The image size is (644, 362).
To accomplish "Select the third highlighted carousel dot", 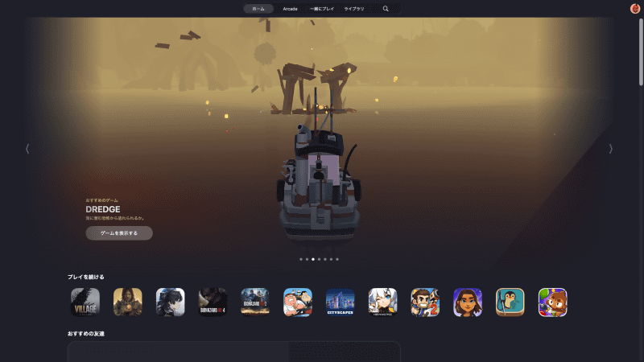I will pos(313,259).
